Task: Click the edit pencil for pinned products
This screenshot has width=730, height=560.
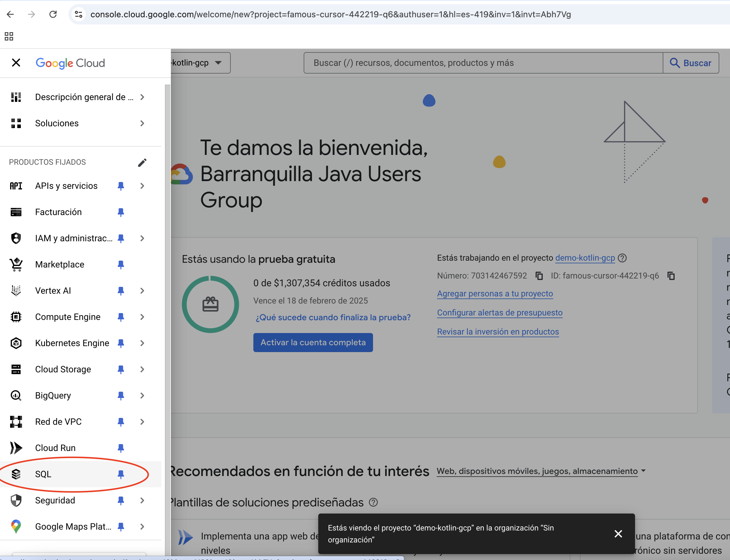Action: (x=142, y=162)
